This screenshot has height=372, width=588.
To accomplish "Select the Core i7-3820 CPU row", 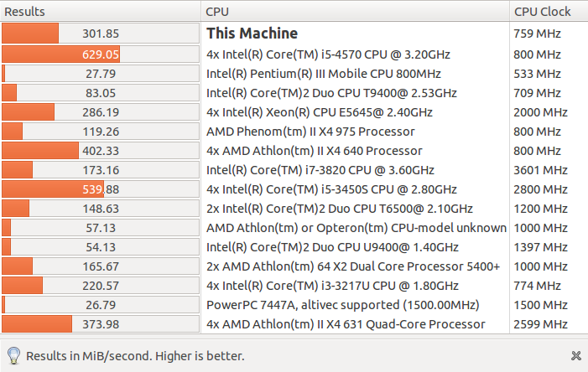I will [x=294, y=170].
